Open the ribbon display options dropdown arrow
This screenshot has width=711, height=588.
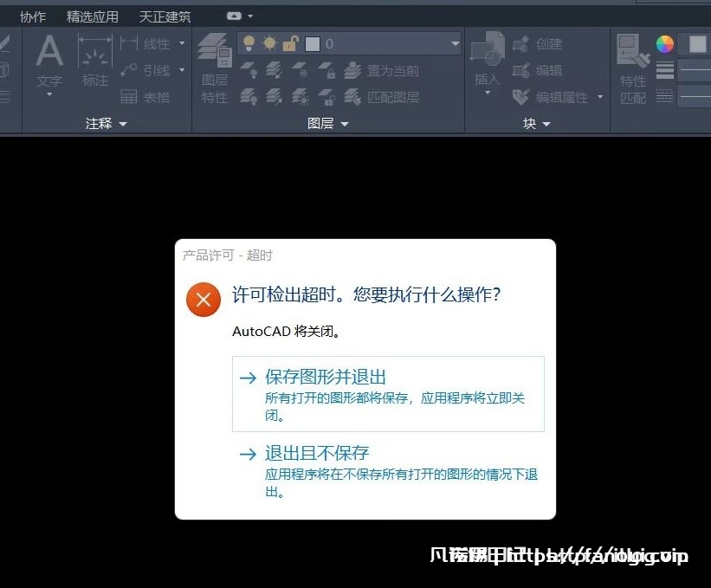pos(250,16)
